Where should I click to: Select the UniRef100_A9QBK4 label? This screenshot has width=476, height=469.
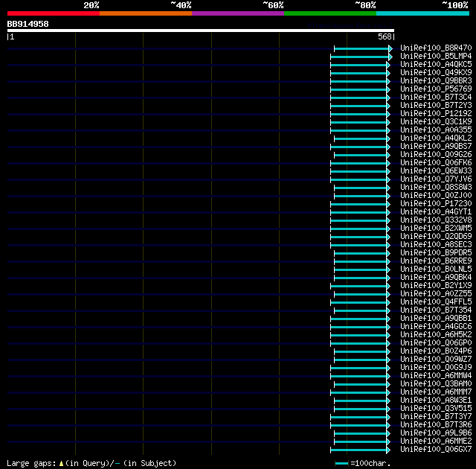point(436,278)
